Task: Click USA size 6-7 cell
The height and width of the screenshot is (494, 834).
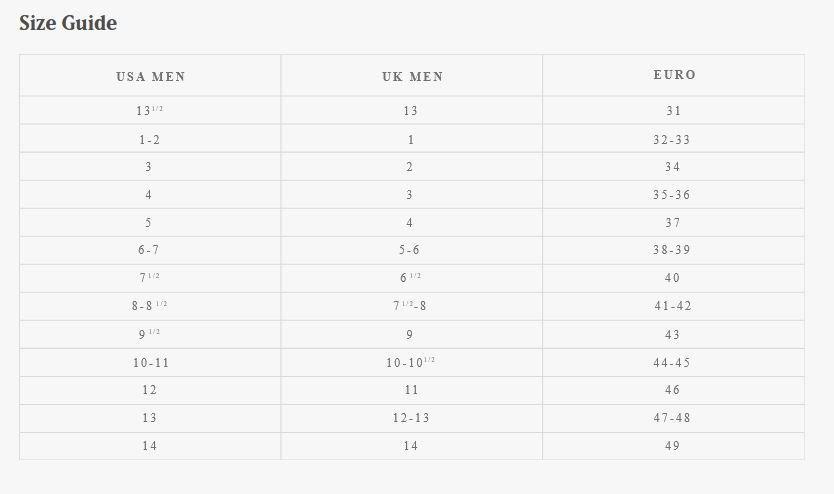Action: [151, 250]
